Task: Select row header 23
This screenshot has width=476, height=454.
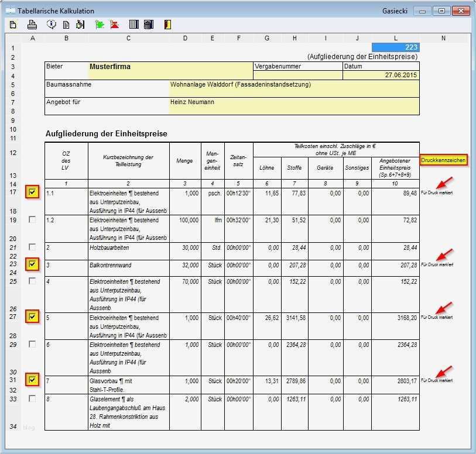Action: (x=13, y=264)
